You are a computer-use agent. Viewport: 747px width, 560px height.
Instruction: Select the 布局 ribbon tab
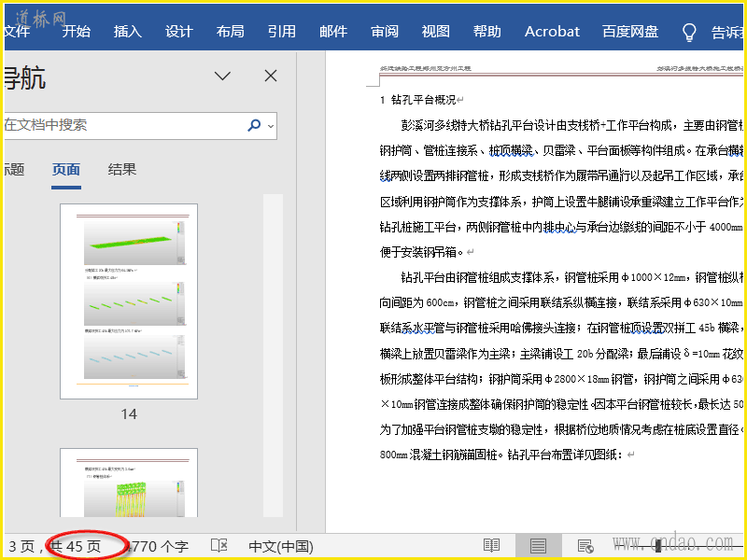[x=230, y=32]
